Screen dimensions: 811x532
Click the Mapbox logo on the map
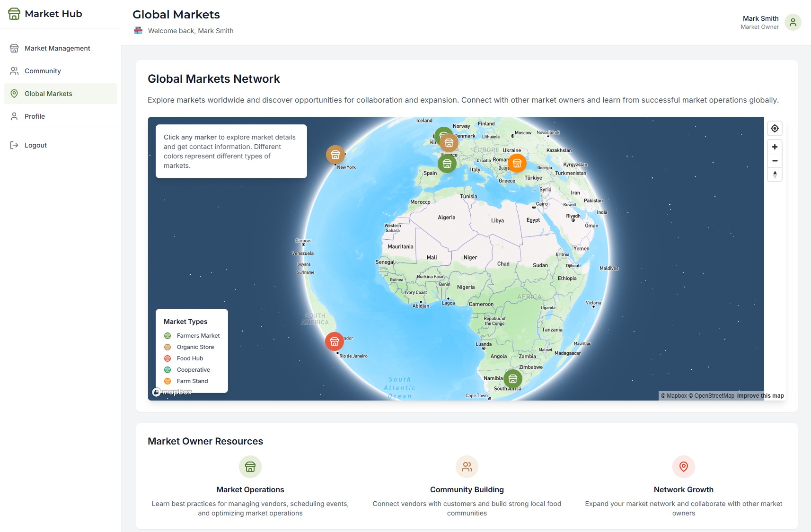pyautogui.click(x=172, y=392)
